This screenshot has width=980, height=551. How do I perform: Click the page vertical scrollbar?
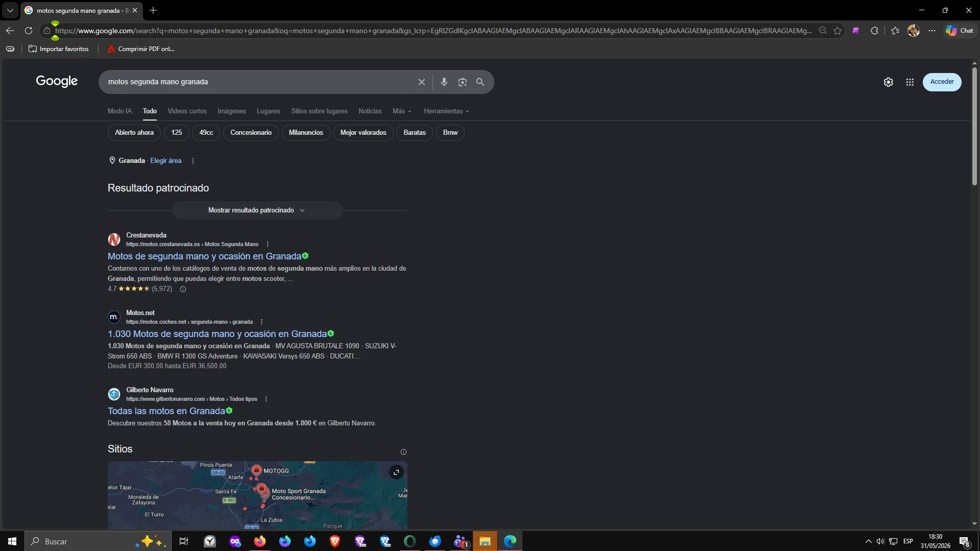coord(974,127)
